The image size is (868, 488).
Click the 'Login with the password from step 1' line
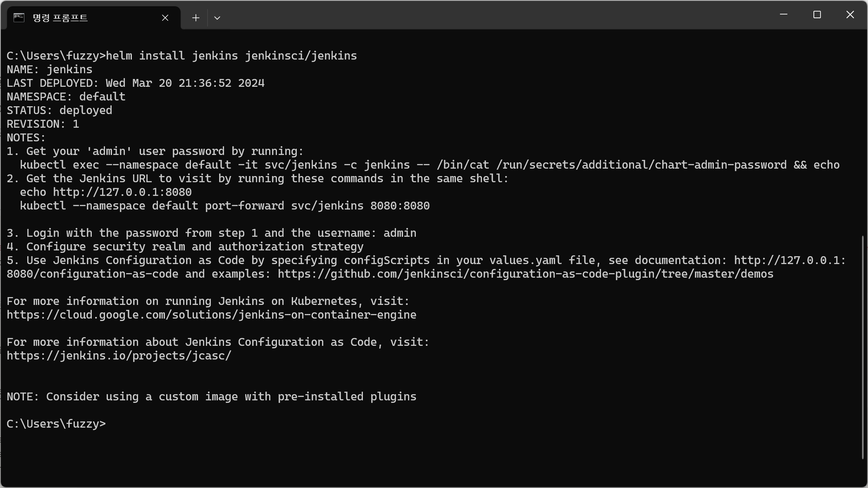click(x=211, y=233)
